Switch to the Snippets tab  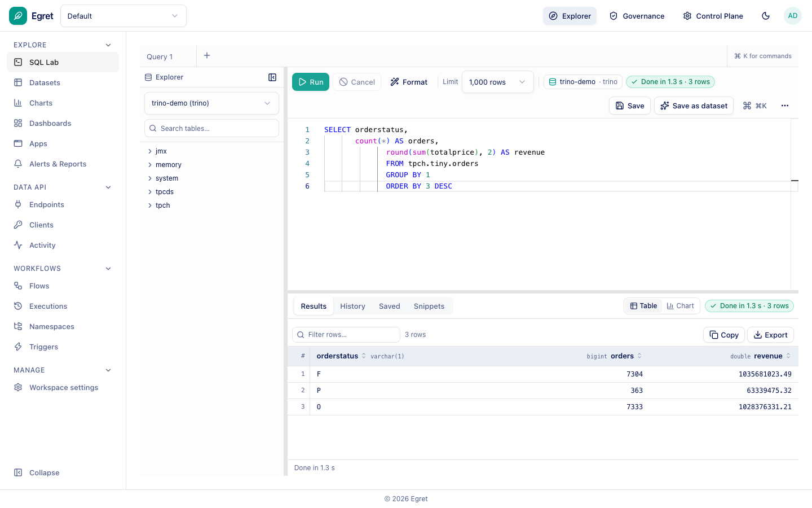tap(429, 306)
